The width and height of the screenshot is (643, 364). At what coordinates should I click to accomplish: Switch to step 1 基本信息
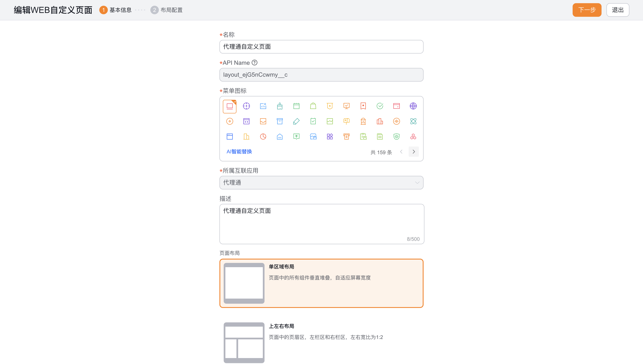(116, 10)
